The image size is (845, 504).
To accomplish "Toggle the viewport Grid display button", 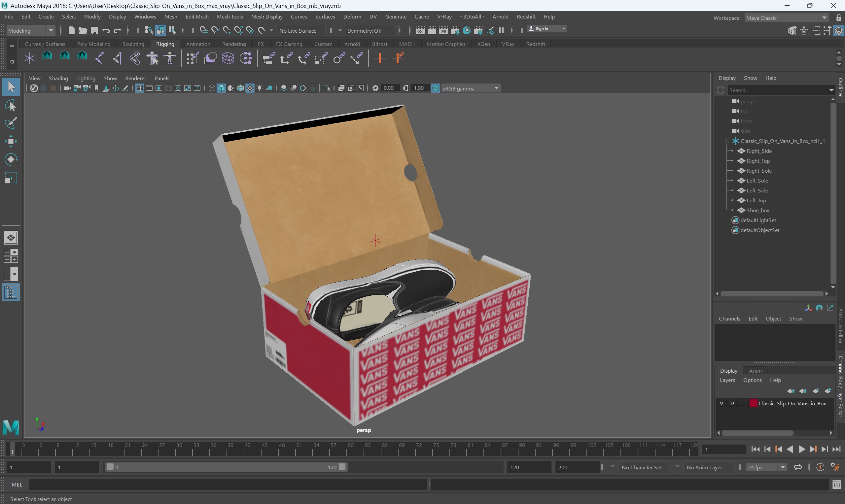I will coord(139,88).
